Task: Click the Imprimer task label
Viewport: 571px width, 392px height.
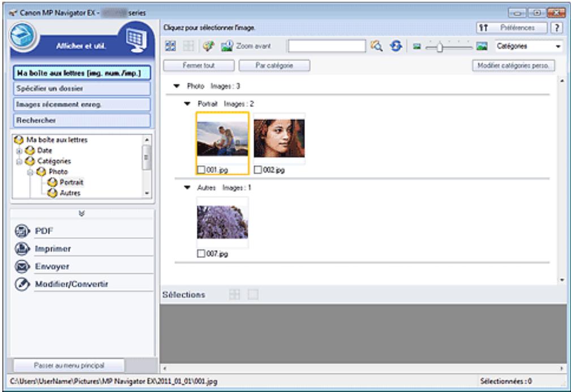Action: coord(53,248)
